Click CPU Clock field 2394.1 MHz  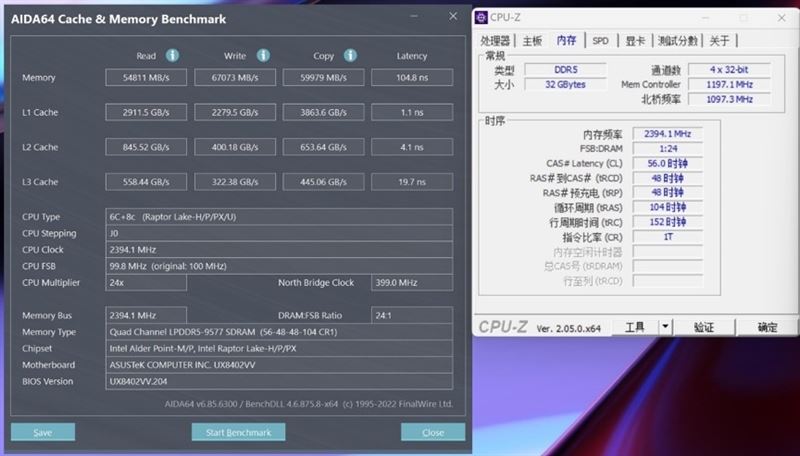(279, 249)
